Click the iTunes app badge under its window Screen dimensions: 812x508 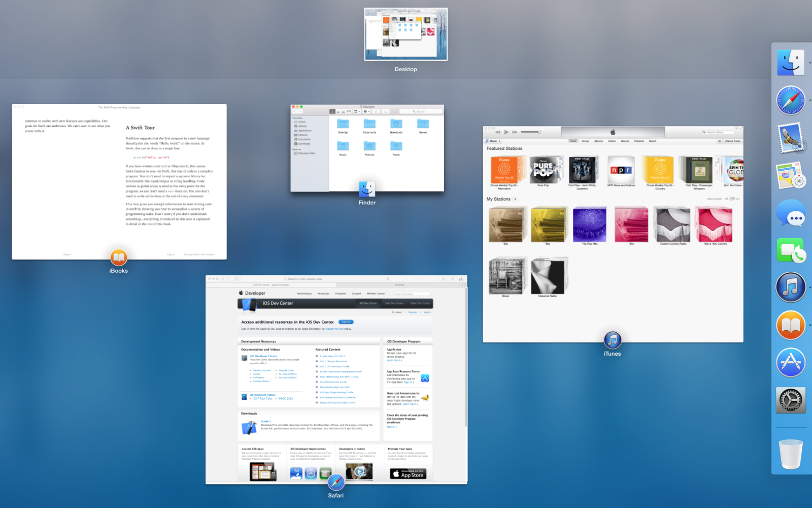coord(613,340)
